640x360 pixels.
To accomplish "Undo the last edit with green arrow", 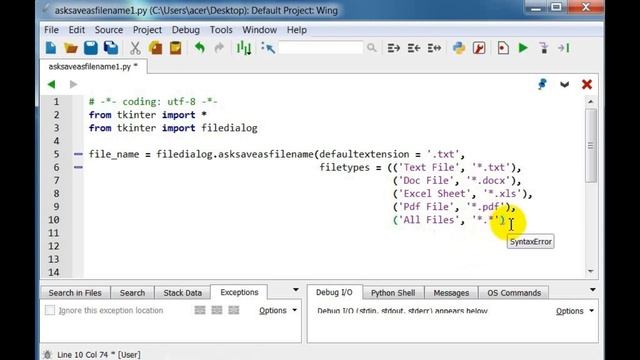I will coord(200,48).
